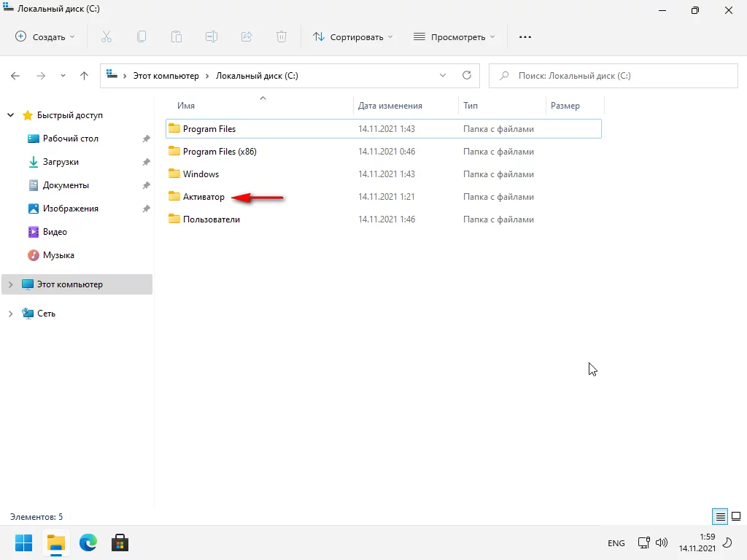
Task: Unpin icon next to Рабочий стол
Action: pyautogui.click(x=146, y=139)
